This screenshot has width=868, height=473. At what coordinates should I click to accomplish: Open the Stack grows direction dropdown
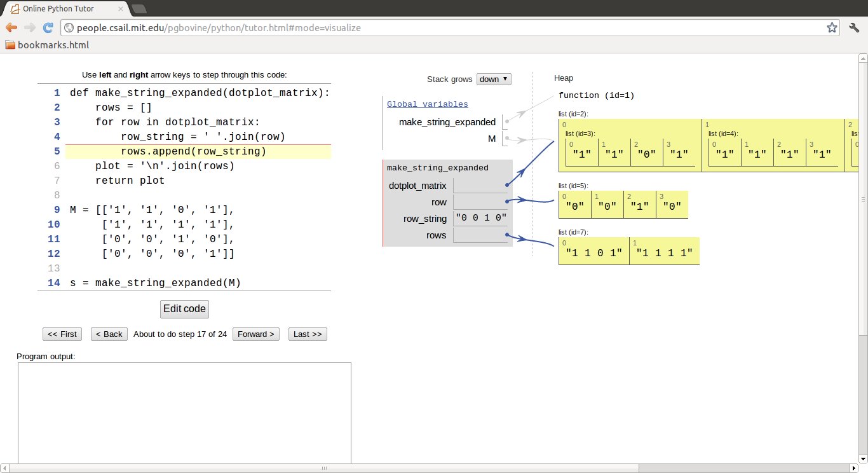coord(493,79)
